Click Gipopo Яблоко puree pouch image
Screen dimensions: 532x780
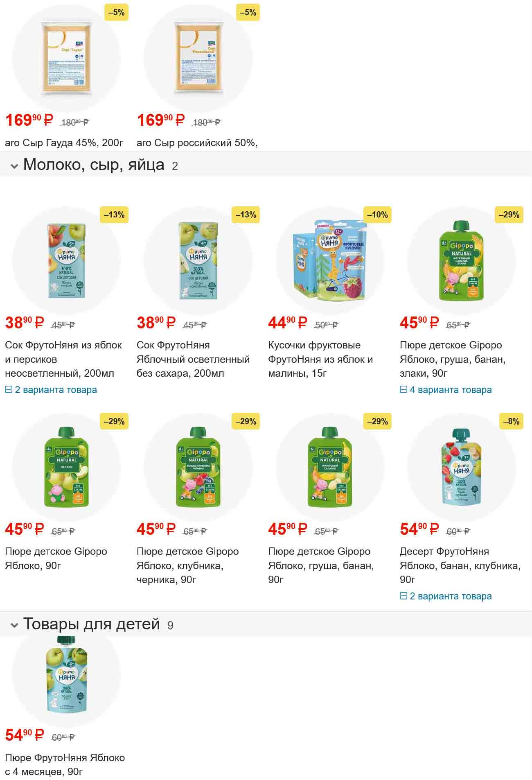(x=67, y=467)
